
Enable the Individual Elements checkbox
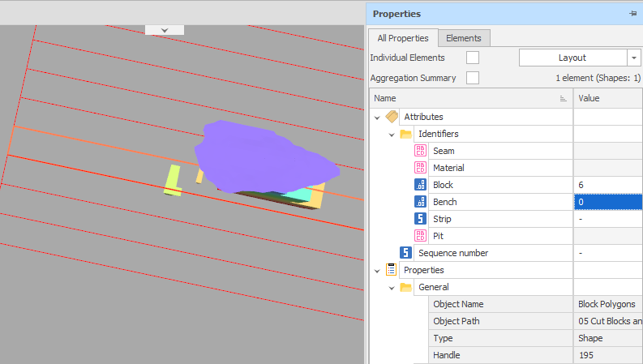[x=473, y=58]
